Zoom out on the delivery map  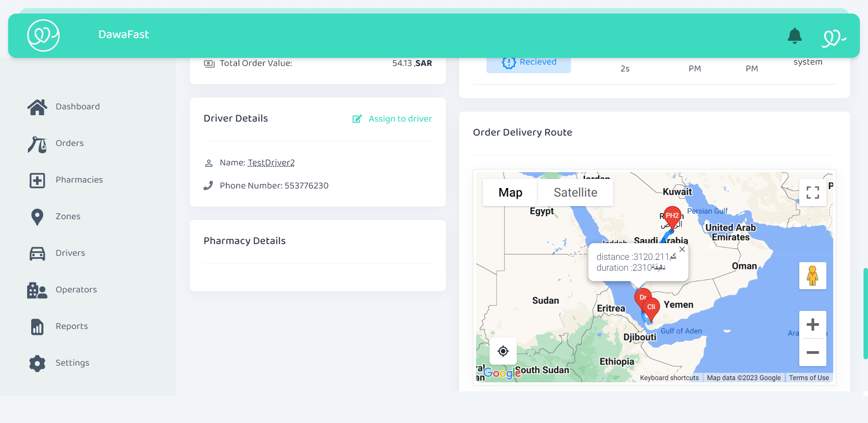tap(812, 352)
